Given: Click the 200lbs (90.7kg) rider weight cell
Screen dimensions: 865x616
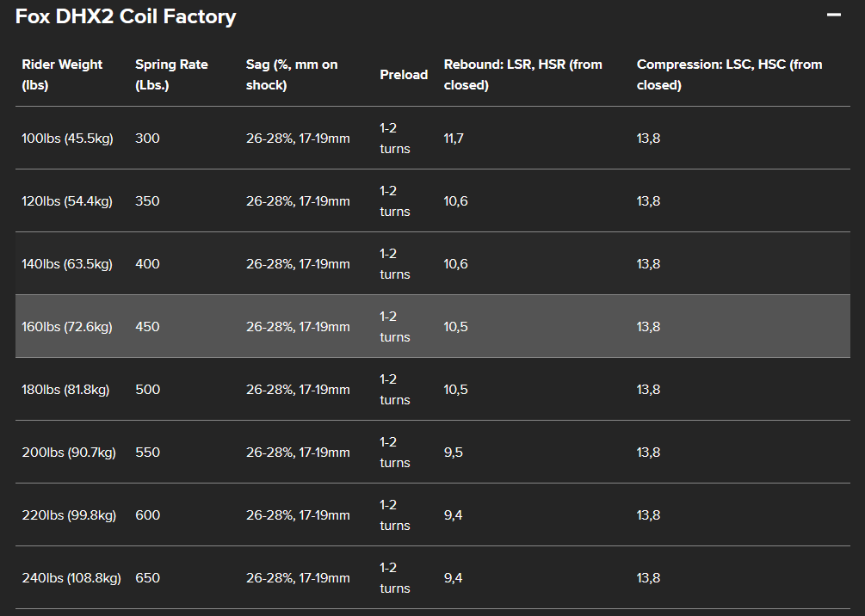Looking at the screenshot, I should tap(68, 453).
